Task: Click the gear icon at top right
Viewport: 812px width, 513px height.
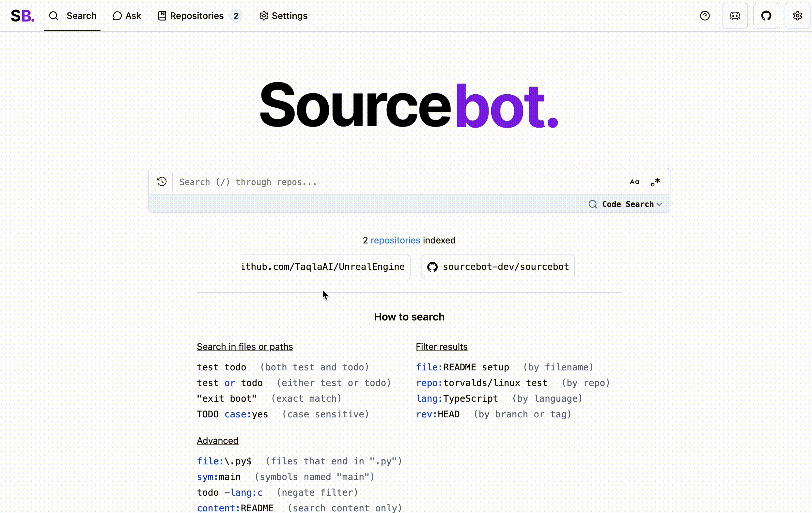Action: pyautogui.click(x=797, y=16)
